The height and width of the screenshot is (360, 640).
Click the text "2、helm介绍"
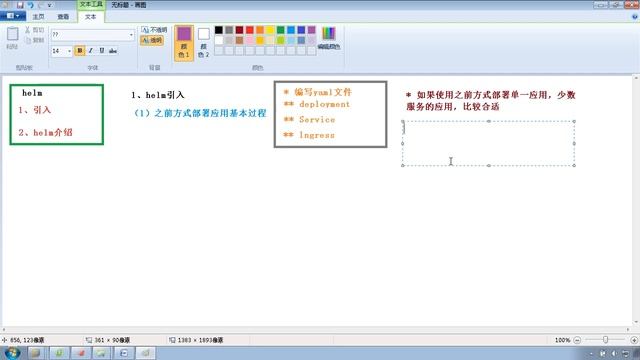(45, 132)
